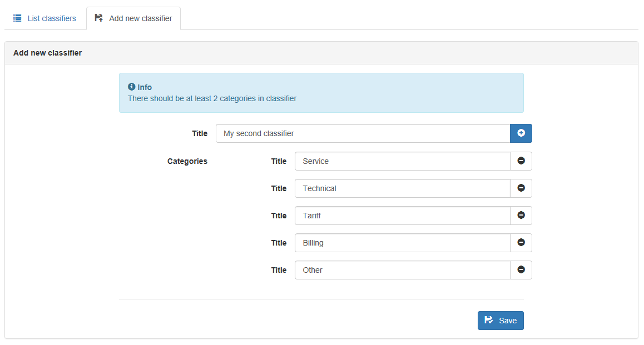Edit the Technical category title field
644x345 pixels.
[403, 188]
